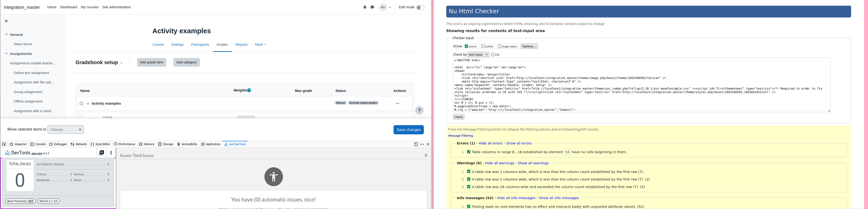Toggle responsive design mode icon in DevTools
The height and width of the screenshot is (209, 868).
point(415,144)
